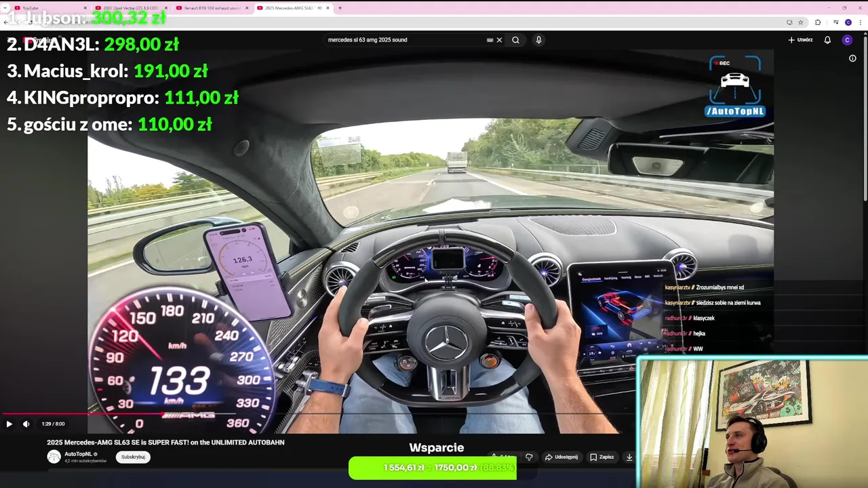Open YouTube notifications bell

[827, 40]
